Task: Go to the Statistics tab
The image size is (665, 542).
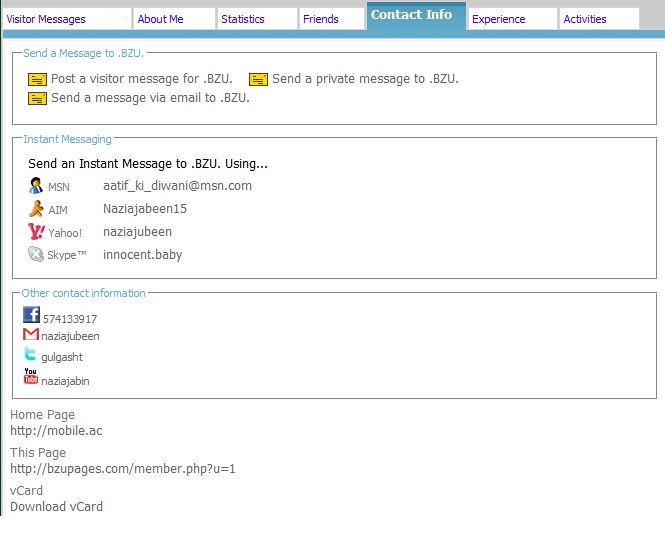Action: click(x=243, y=19)
